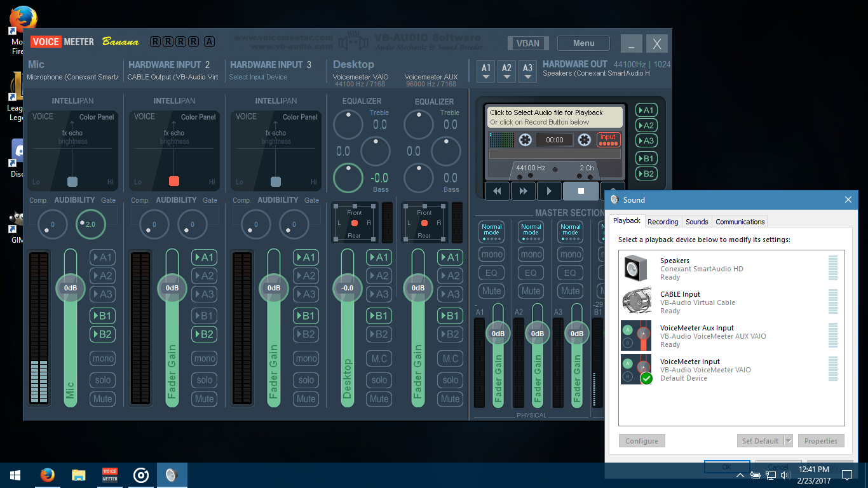Screen dimensions: 868x488
Task: Mute the Mic input channel
Action: point(102,399)
